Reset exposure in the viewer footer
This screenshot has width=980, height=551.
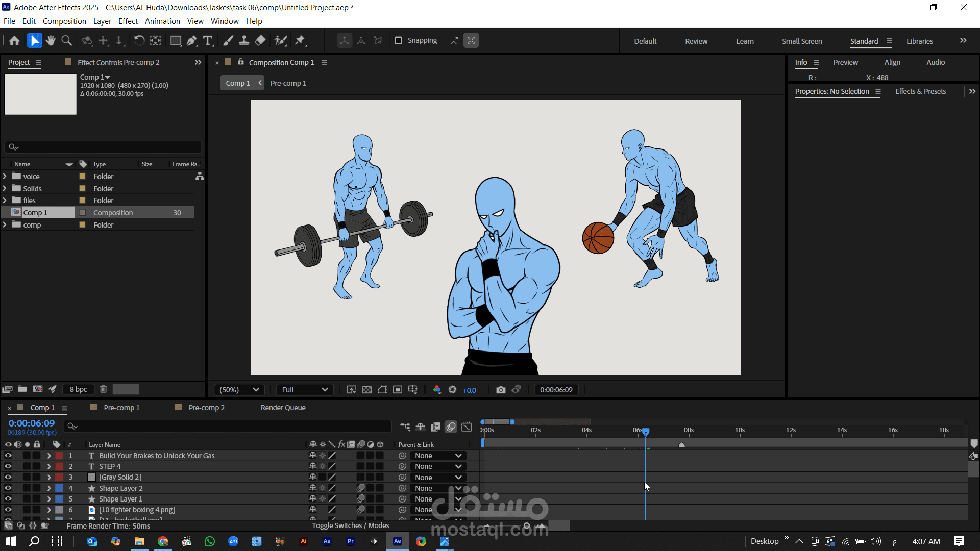pyautogui.click(x=452, y=390)
